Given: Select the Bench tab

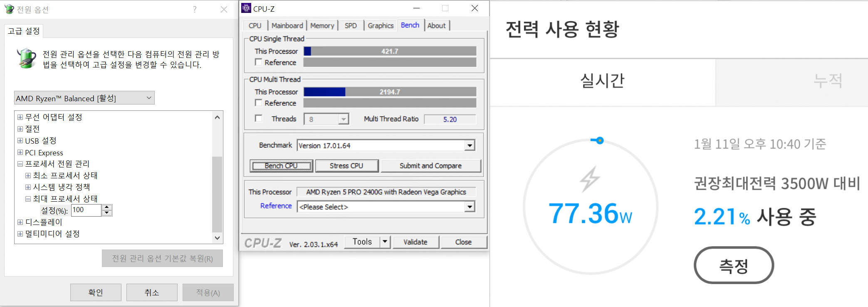Looking at the screenshot, I should tap(410, 25).
